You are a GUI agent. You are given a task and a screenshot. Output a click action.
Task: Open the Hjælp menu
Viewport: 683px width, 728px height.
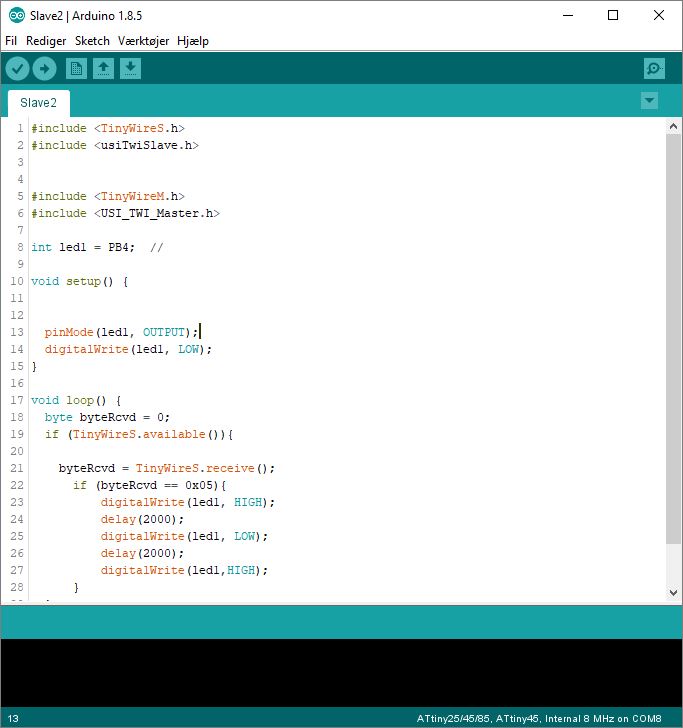click(193, 41)
